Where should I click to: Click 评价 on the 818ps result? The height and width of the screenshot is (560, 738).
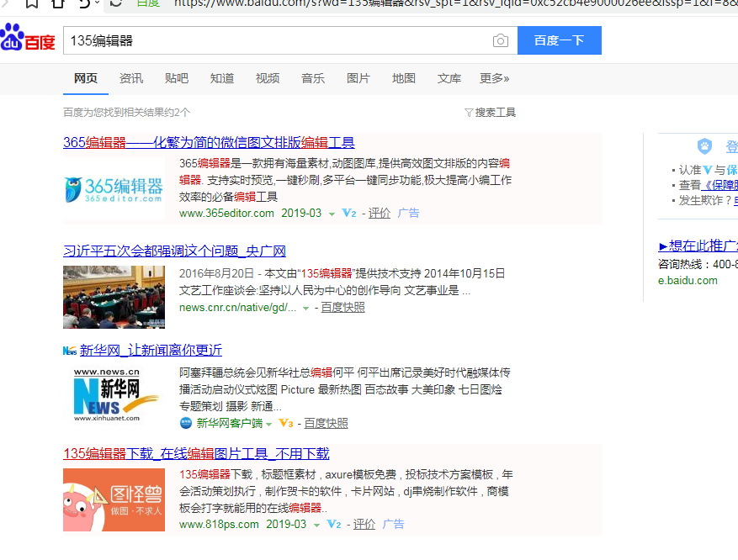coord(364,525)
